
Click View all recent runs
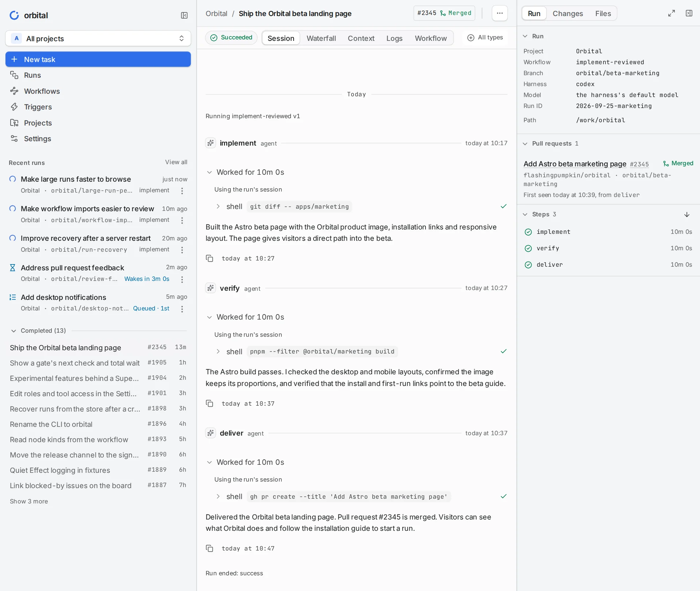click(x=176, y=162)
